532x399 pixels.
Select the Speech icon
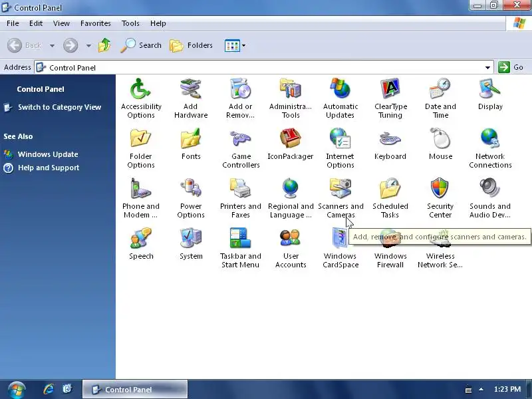tap(140, 238)
